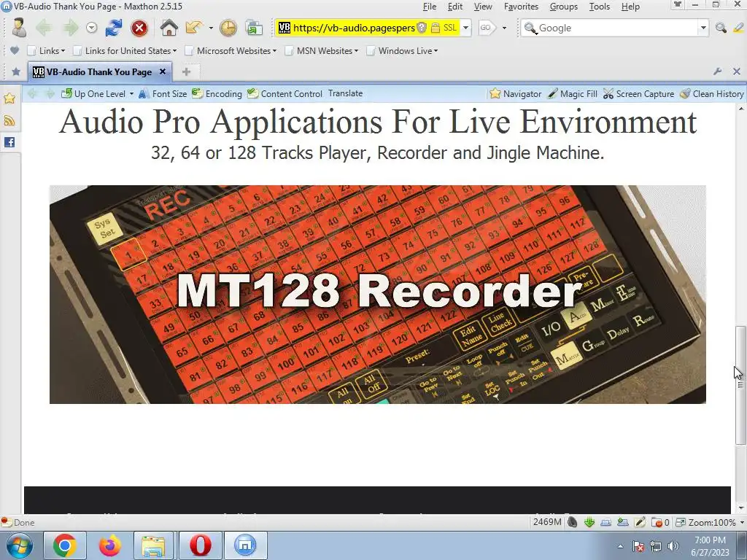Open Chrome from the taskbar
747x560 pixels.
pos(65,545)
